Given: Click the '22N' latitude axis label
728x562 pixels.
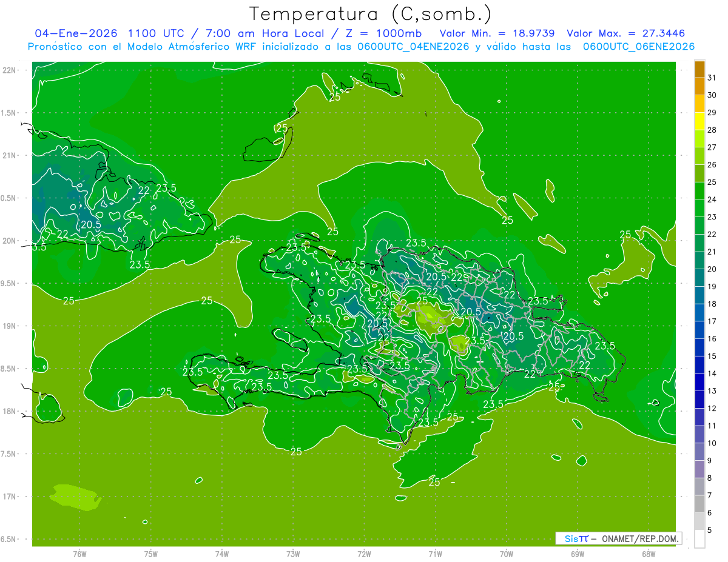Looking at the screenshot, I should point(9,70).
